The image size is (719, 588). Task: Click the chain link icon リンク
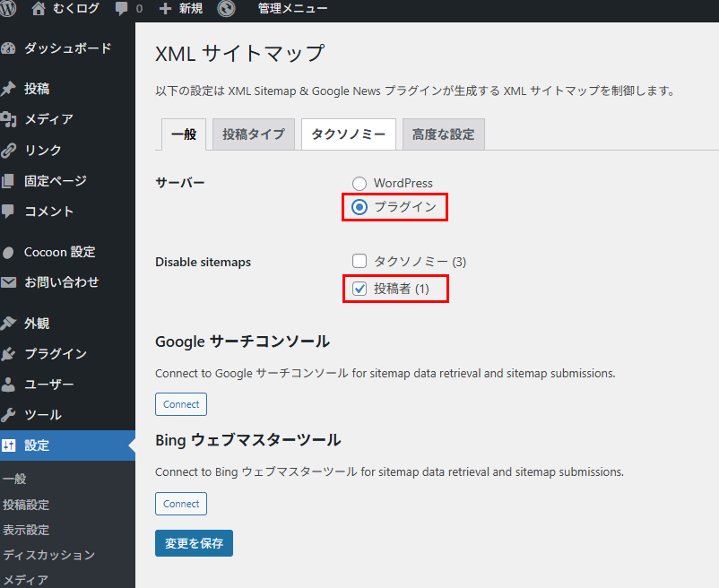pyautogui.click(x=9, y=150)
